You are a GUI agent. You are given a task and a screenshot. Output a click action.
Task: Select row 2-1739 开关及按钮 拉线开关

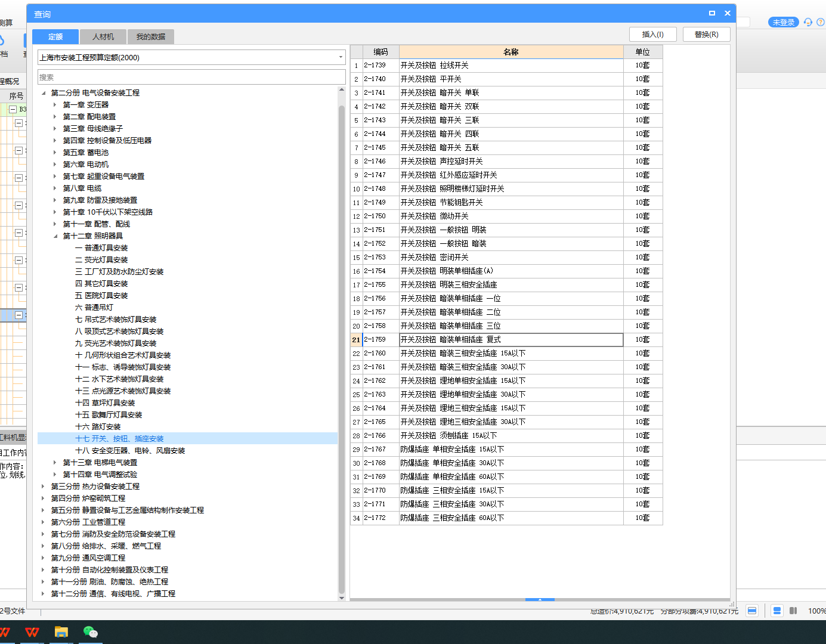[x=506, y=66]
